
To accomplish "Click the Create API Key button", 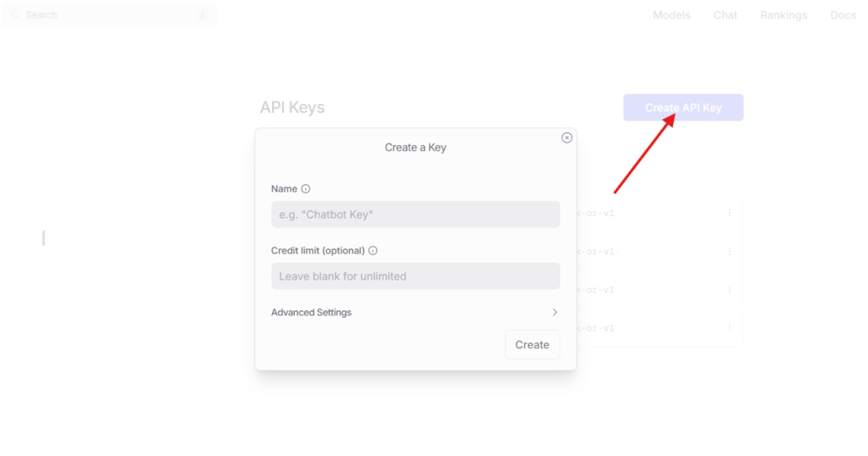I will tap(683, 108).
